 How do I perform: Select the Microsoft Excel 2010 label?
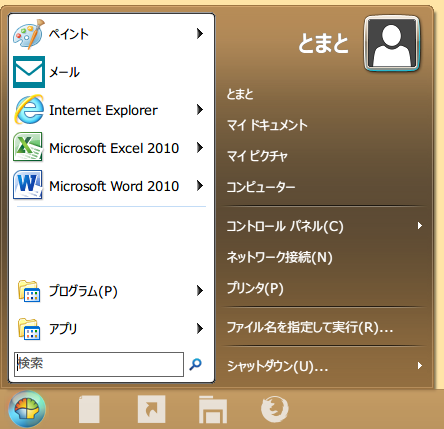tap(114, 148)
